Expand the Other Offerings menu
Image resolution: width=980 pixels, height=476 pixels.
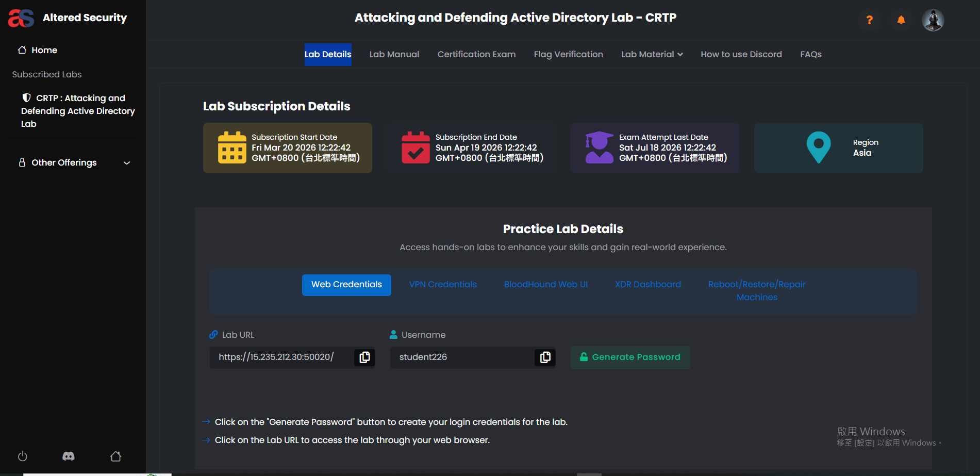click(x=74, y=163)
